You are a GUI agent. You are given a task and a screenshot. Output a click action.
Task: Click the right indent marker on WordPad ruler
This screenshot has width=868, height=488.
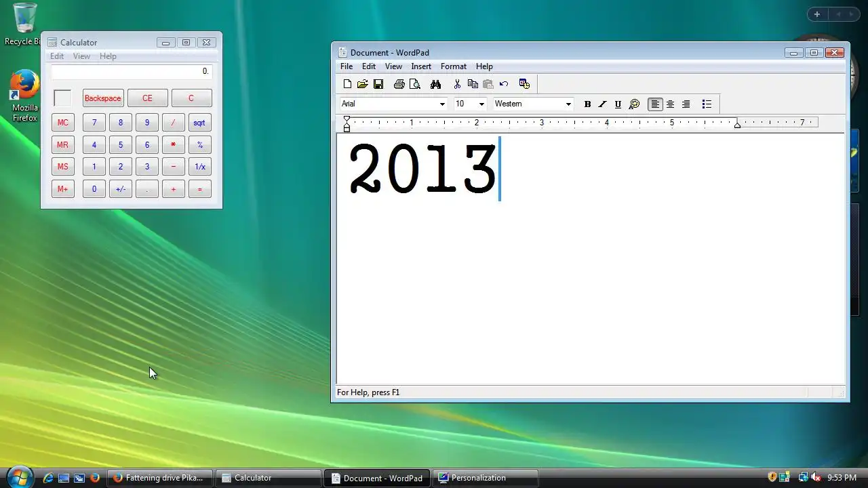[737, 125]
